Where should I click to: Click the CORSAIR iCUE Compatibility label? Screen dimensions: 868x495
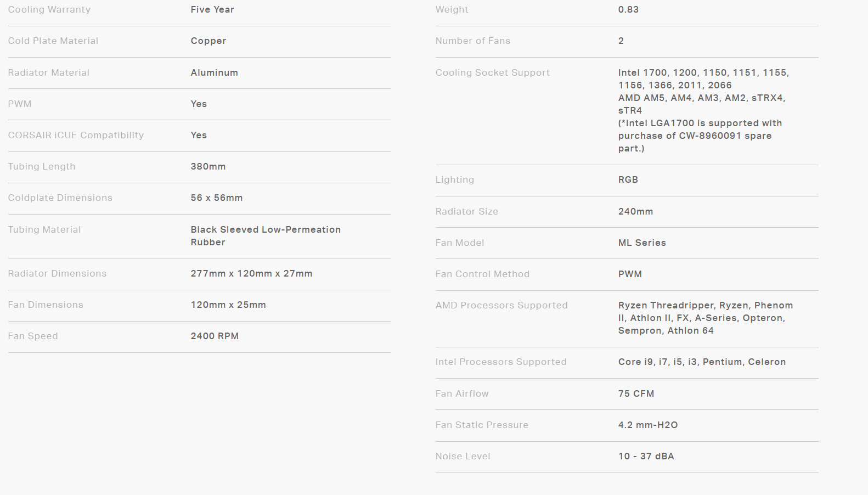(76, 135)
